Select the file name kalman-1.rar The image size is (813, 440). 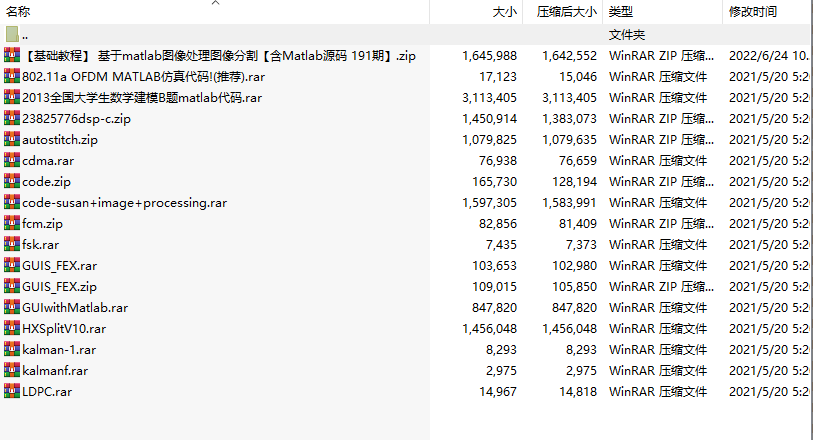tap(59, 349)
